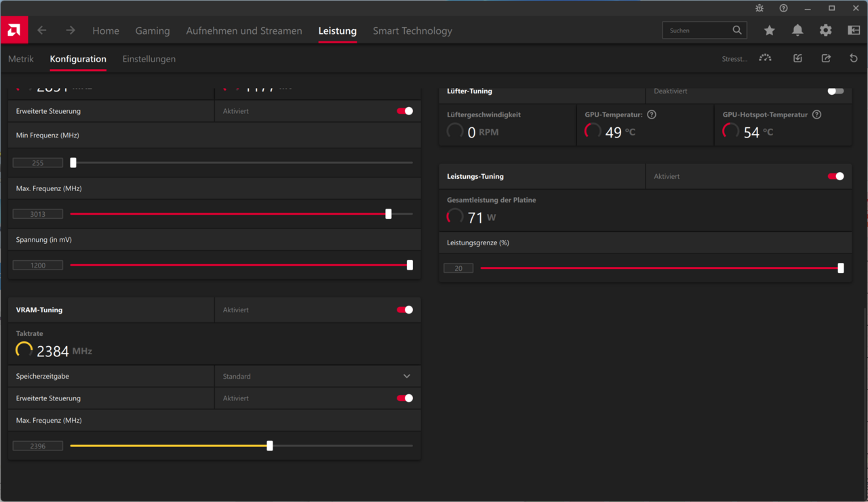This screenshot has height=502, width=868.
Task: Disable GPU Erweiterte Steuerung toggle
Action: tap(405, 111)
